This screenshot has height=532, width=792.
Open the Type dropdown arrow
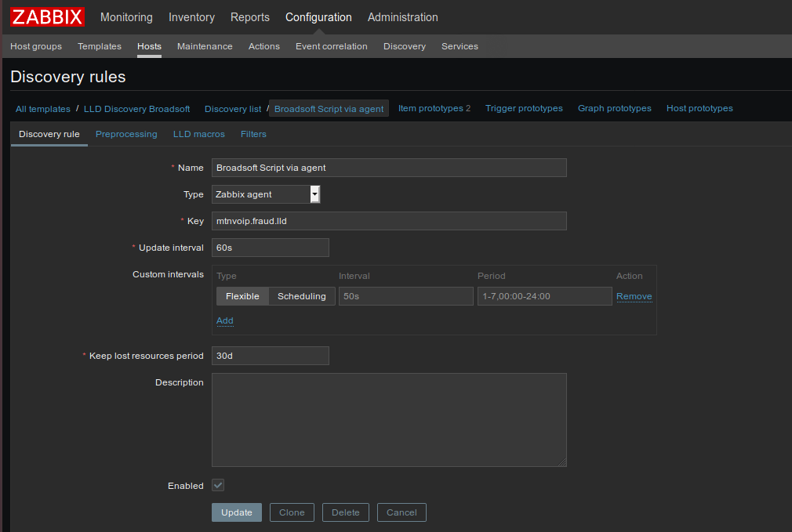pos(314,194)
